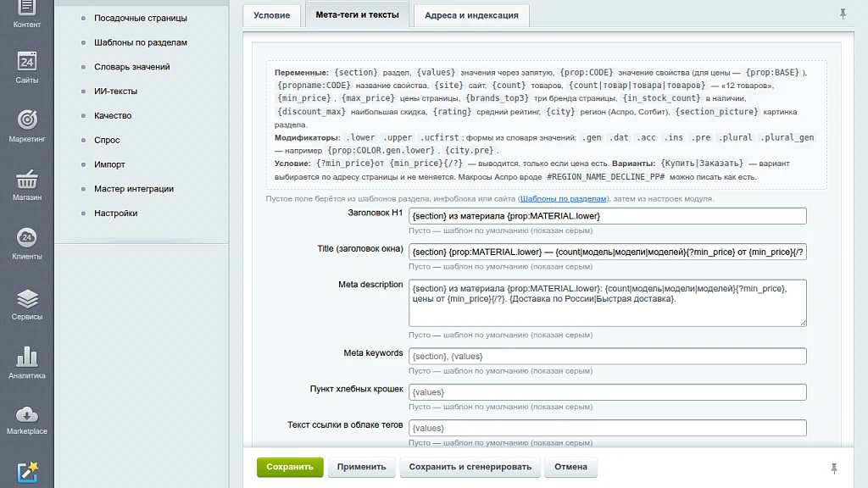The height and width of the screenshot is (488, 868).
Task: Click the pencil-with-star icon in sidebar
Action: 26,472
